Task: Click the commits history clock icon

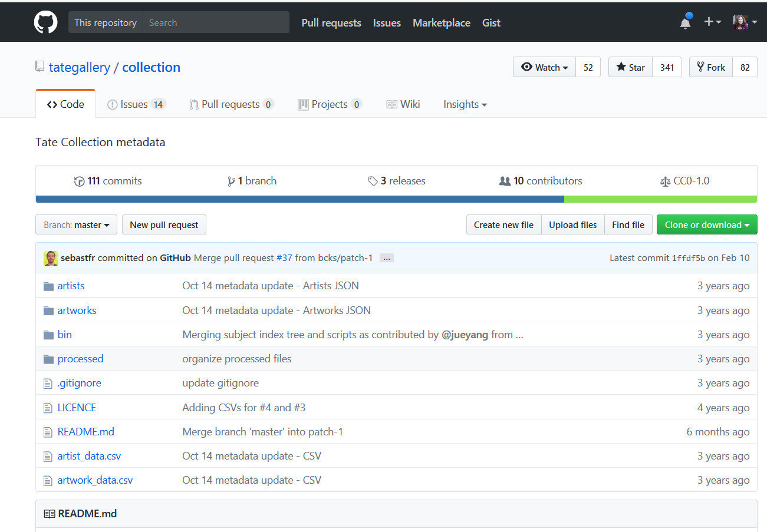Action: pyautogui.click(x=80, y=181)
